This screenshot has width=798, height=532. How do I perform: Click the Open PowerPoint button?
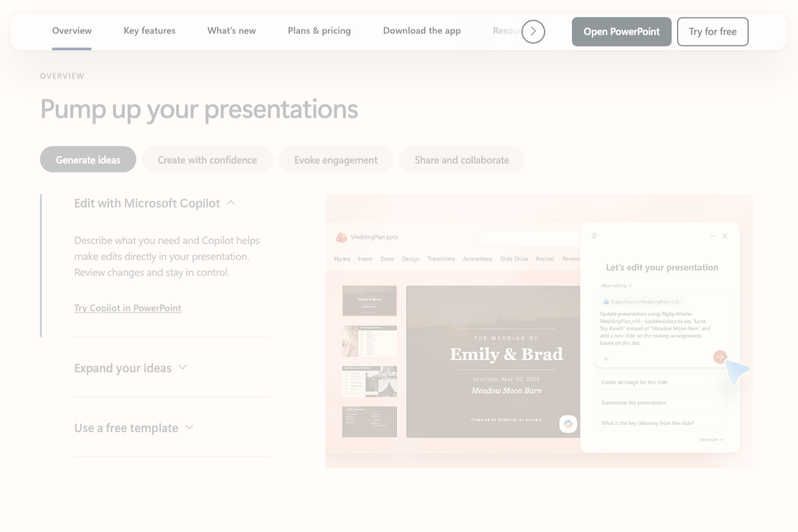click(x=622, y=32)
